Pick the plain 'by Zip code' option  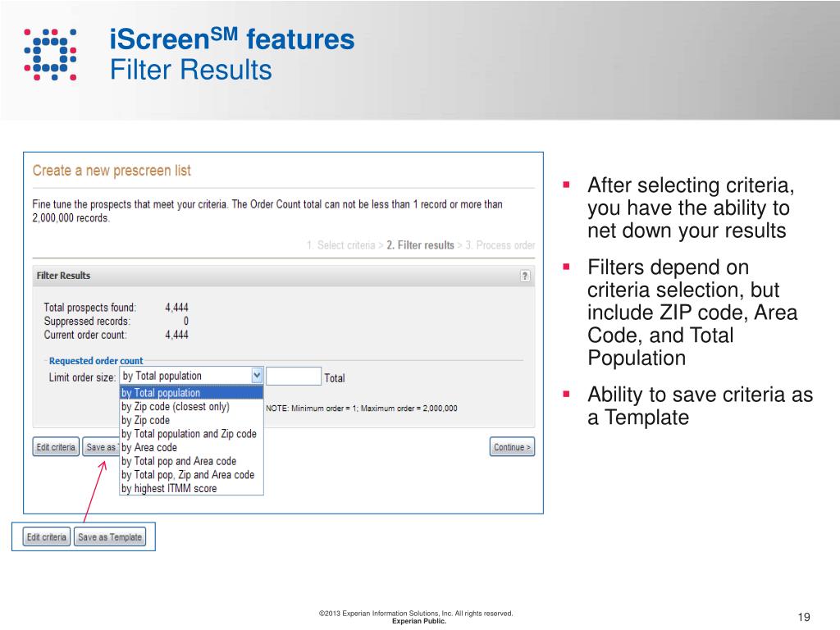pos(191,421)
